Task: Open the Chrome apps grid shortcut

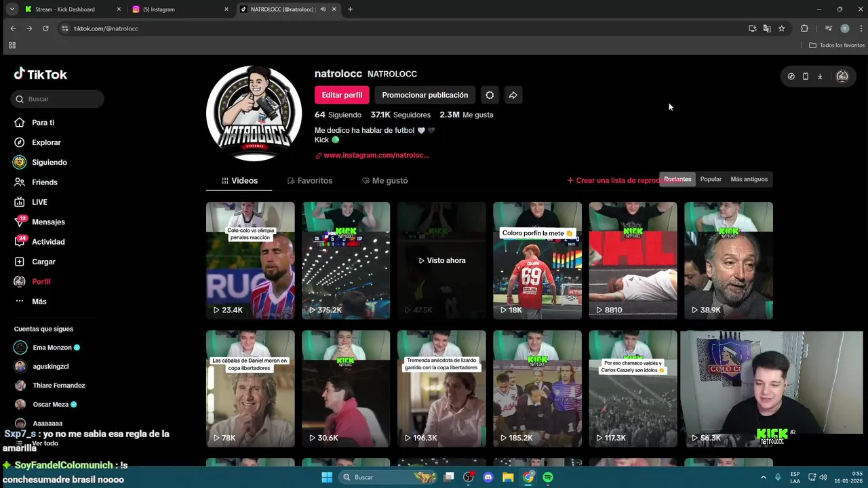Action: pyautogui.click(x=12, y=45)
